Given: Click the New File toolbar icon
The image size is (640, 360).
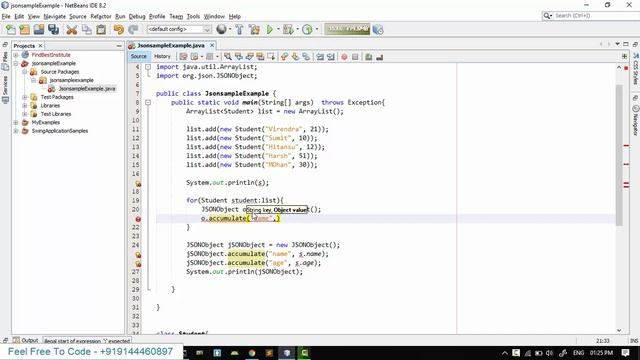Looking at the screenshot, I should coord(11,29).
